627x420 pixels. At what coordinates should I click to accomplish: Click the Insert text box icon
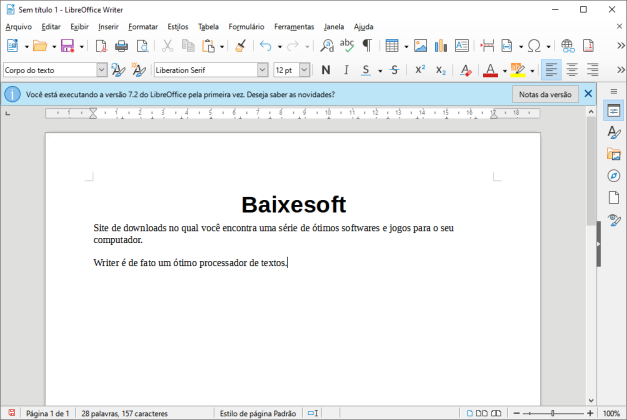[x=461, y=46]
